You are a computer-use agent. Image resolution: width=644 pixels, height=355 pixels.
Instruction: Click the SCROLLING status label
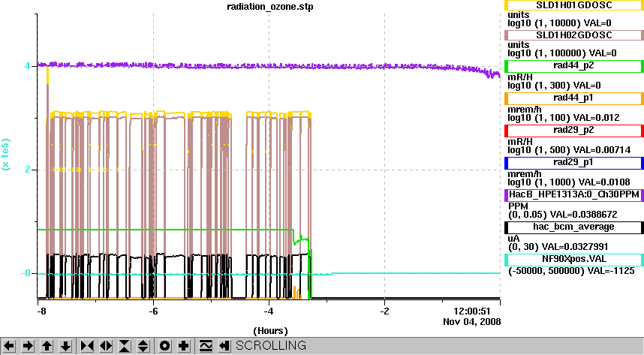pos(271,345)
